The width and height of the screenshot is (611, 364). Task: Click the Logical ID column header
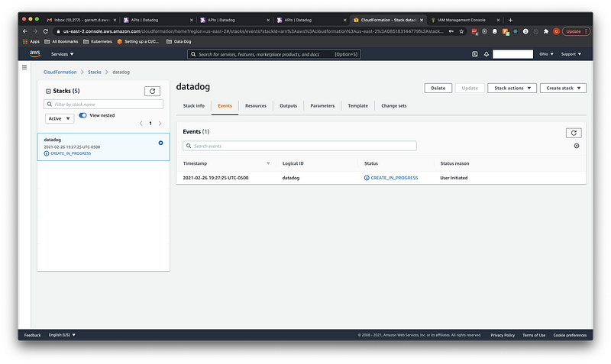pos(293,163)
